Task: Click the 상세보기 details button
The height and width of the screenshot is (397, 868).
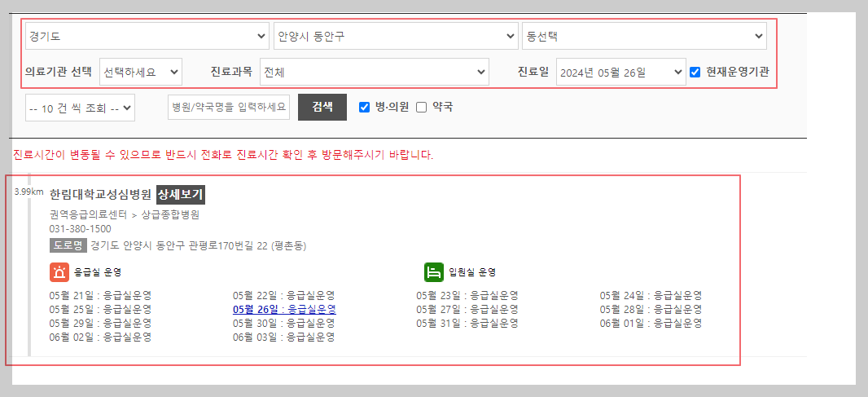Action: tap(181, 195)
